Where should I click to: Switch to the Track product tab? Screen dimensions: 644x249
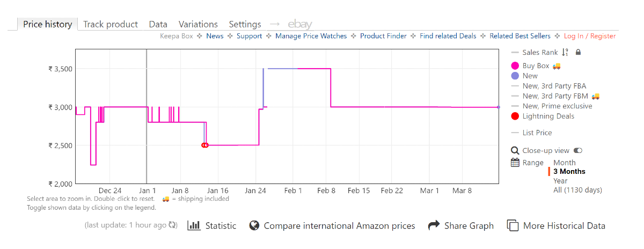coord(111,24)
